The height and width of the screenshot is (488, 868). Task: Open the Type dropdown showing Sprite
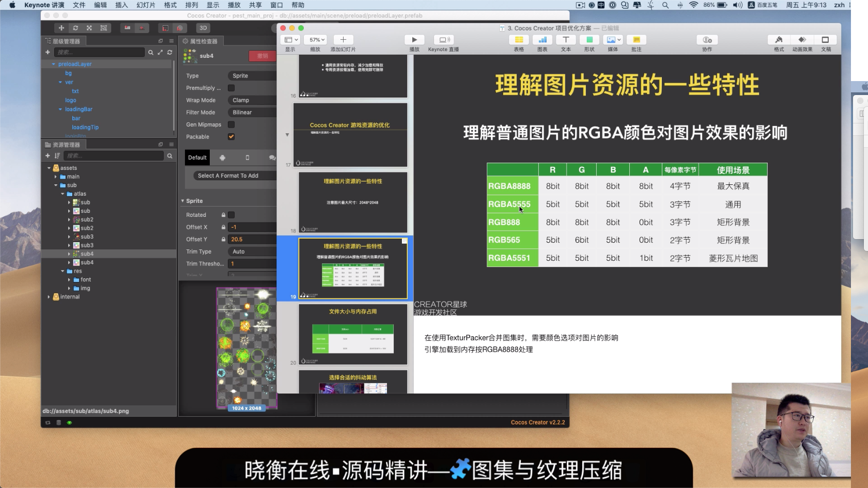point(253,76)
